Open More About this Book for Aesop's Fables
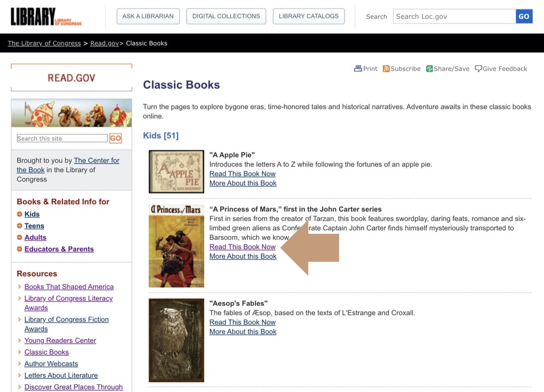 [243, 332]
